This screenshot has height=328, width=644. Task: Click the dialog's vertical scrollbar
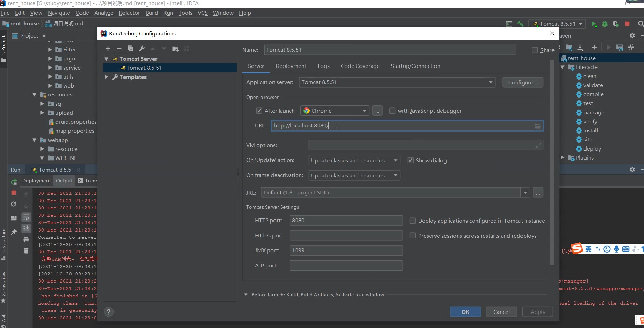coord(552,162)
